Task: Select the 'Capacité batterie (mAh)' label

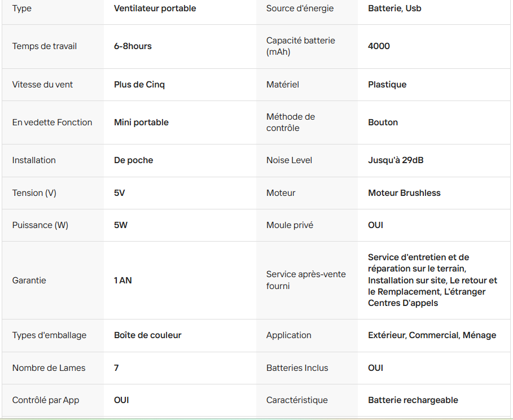Action: coord(300,46)
